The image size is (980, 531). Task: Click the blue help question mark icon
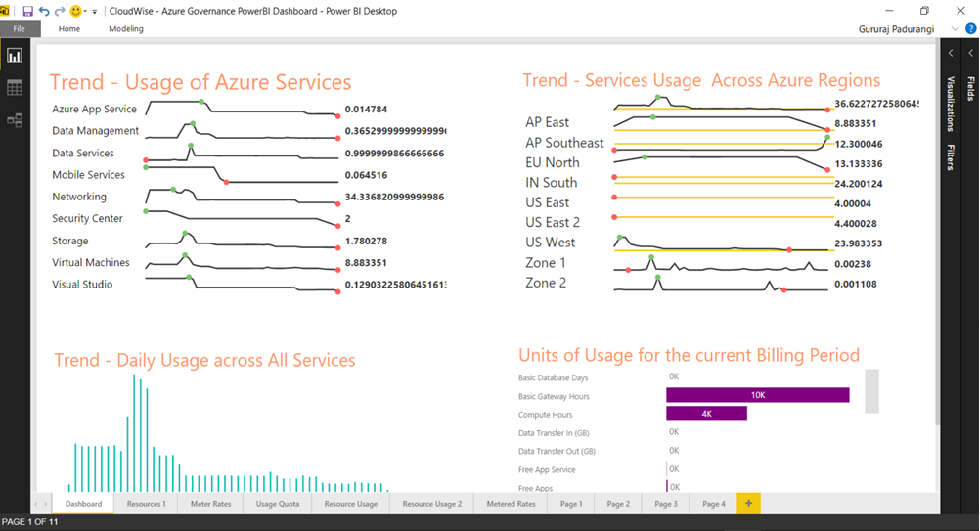coord(970,28)
